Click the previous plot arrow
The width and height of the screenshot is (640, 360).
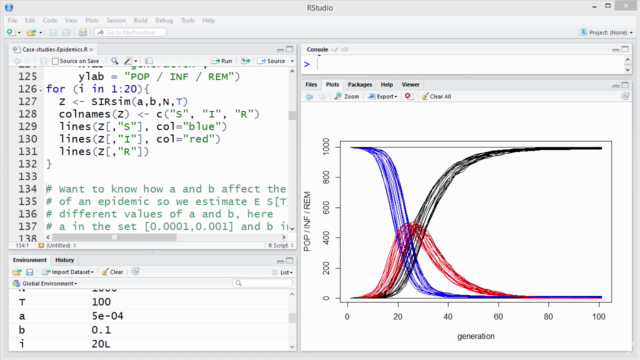309,96
